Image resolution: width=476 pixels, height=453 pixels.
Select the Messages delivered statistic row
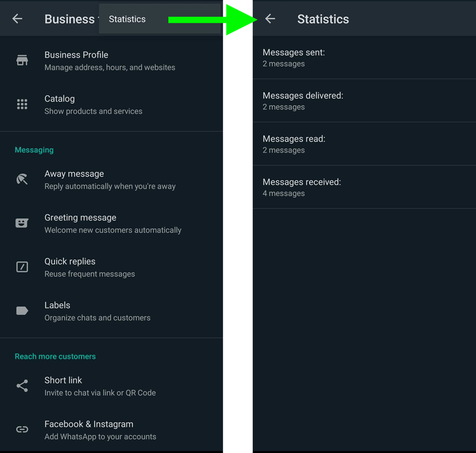click(364, 101)
